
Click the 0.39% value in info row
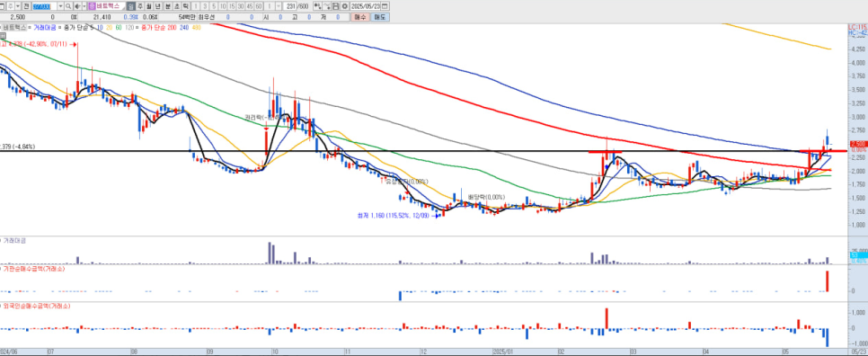[130, 17]
